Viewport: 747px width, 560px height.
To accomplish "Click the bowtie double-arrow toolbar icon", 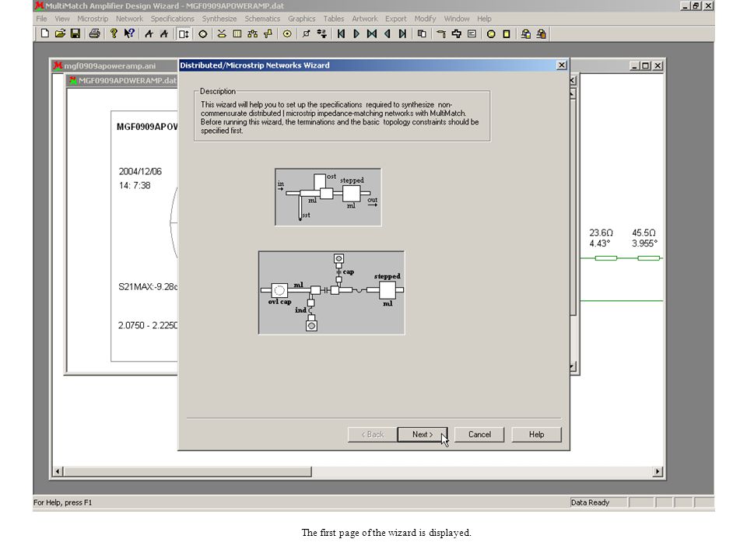I will pos(372,33).
